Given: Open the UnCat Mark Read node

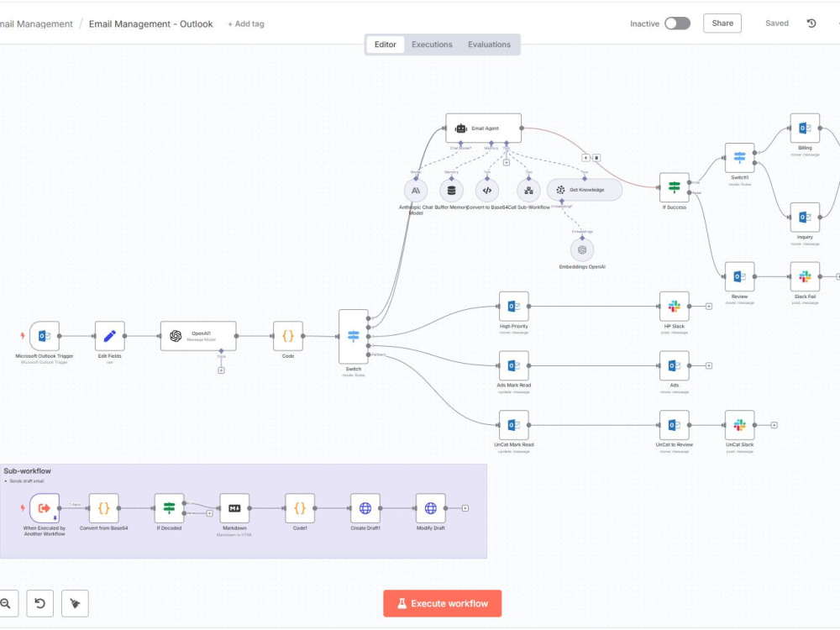Looking at the screenshot, I should coord(514,425).
